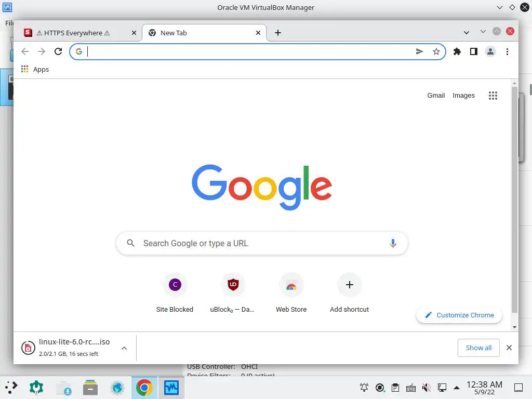Click Customize Chrome button
The height and width of the screenshot is (399, 532).
point(459,315)
